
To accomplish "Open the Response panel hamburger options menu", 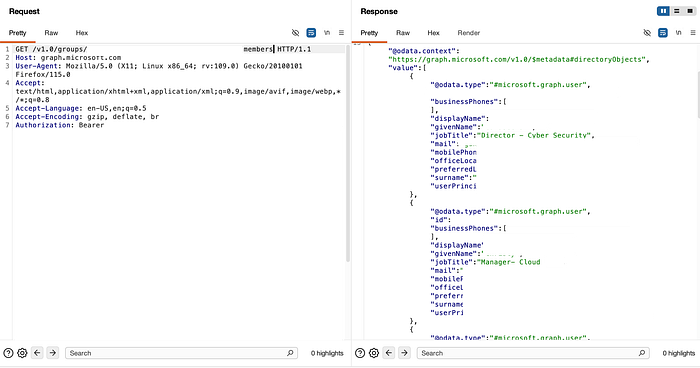I will (x=693, y=33).
